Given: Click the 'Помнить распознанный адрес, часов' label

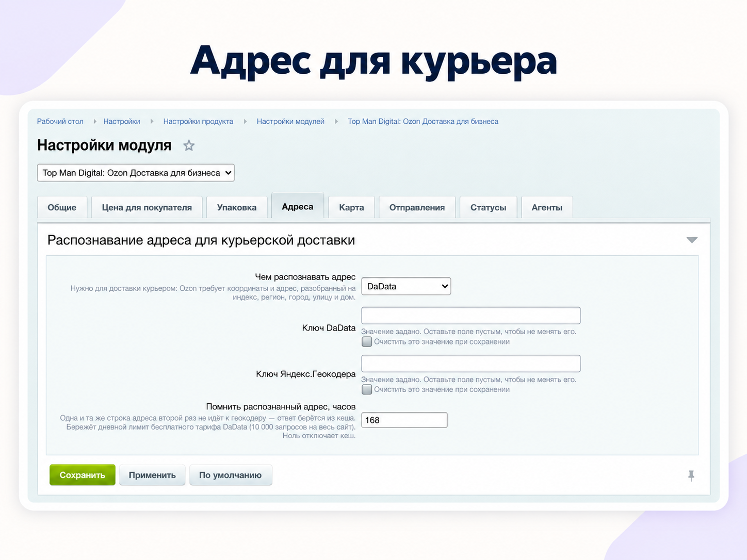Looking at the screenshot, I should coord(281,407).
